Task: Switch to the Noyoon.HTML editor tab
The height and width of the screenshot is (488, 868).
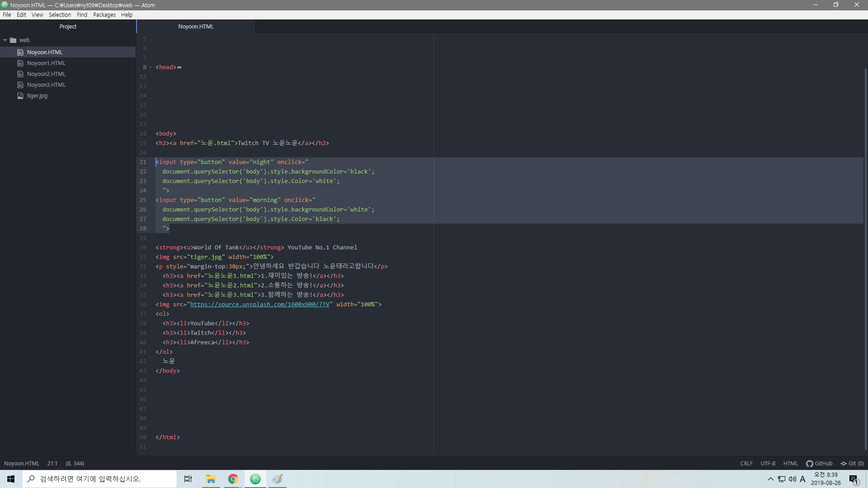Action: [x=196, y=27]
